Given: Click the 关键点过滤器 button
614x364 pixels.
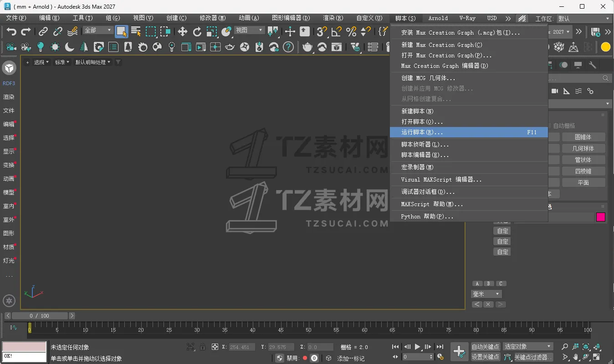Looking at the screenshot, I should [x=533, y=357].
